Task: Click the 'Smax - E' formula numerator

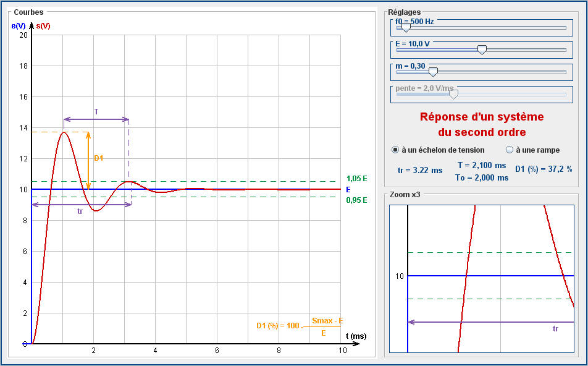Action: [327, 321]
